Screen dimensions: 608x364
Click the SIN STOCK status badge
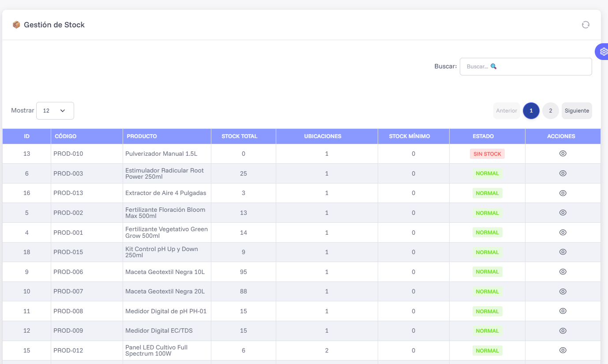point(487,154)
